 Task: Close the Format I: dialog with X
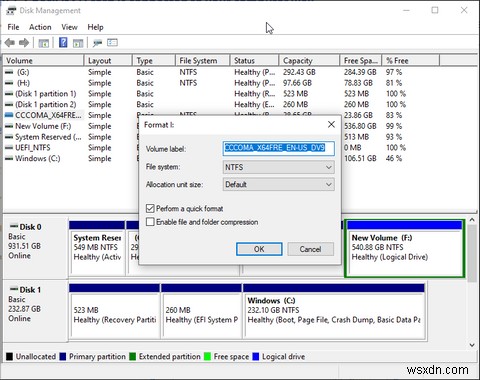pos(331,124)
